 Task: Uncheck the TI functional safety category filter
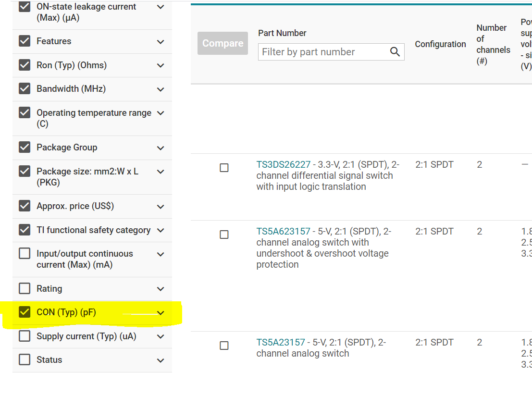pyautogui.click(x=25, y=230)
